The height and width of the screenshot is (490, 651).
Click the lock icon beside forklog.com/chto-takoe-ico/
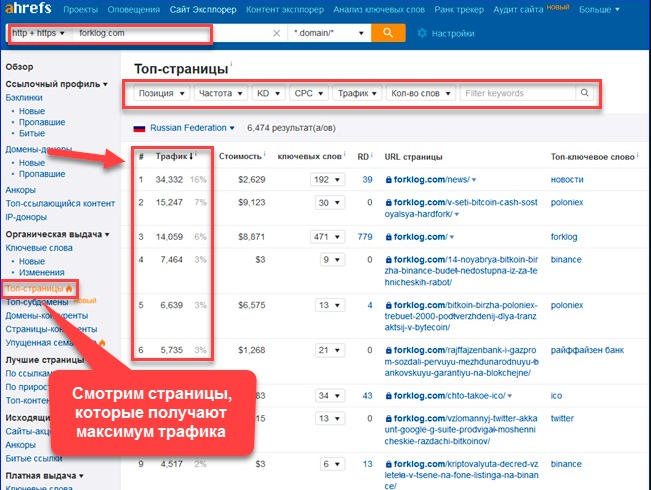click(388, 396)
